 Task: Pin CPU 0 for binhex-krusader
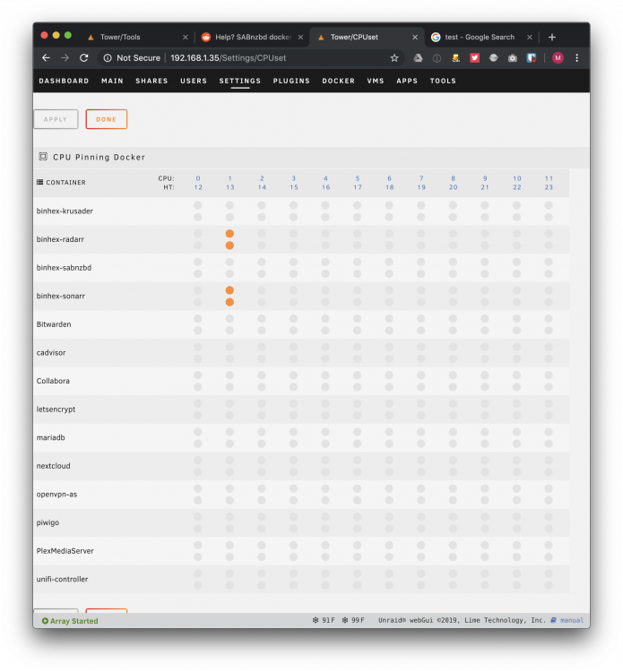tap(198, 205)
